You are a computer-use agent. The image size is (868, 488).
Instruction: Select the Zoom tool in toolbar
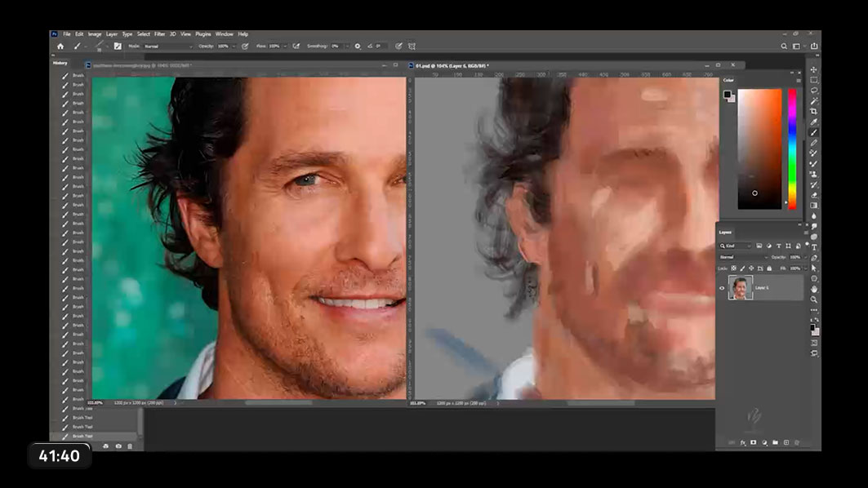pyautogui.click(x=813, y=299)
